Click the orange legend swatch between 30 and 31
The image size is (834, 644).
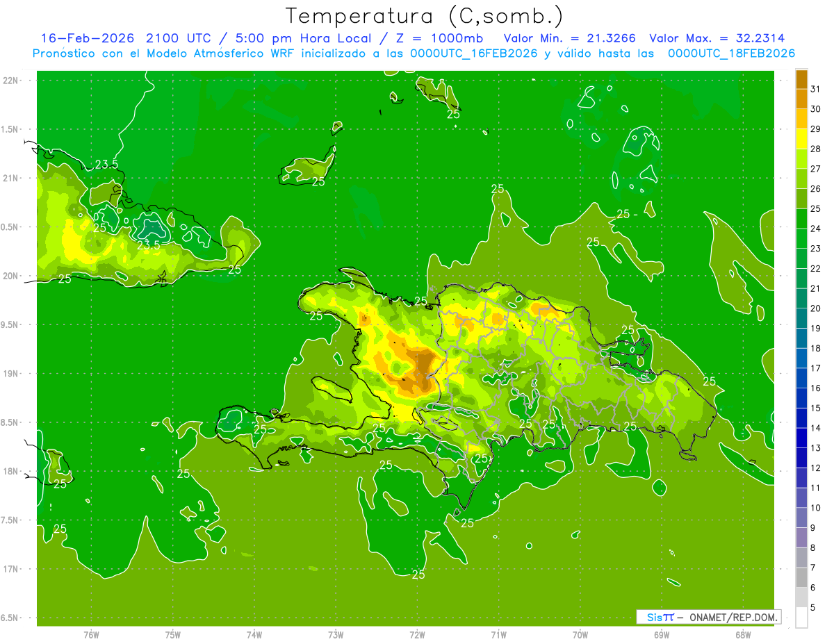point(801,99)
